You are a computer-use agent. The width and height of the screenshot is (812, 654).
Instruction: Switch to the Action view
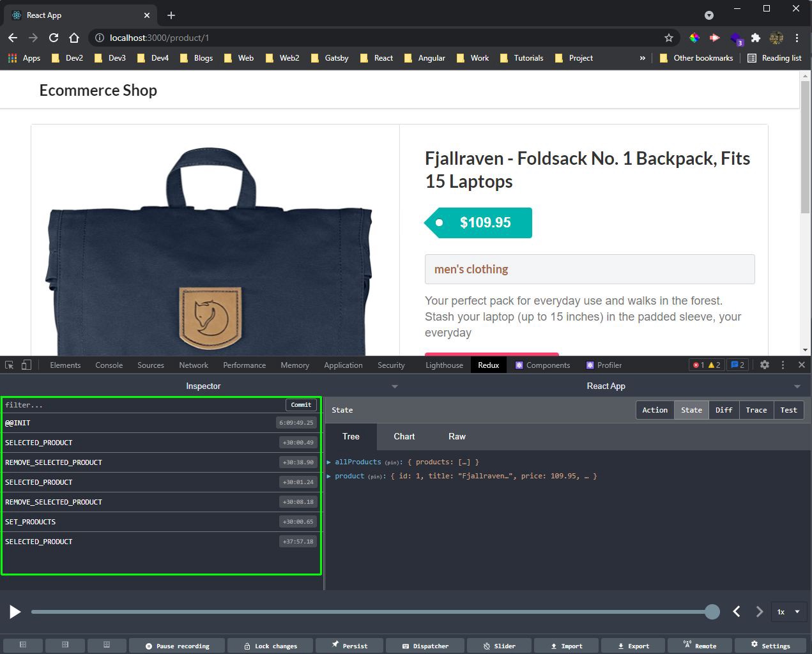(x=655, y=410)
